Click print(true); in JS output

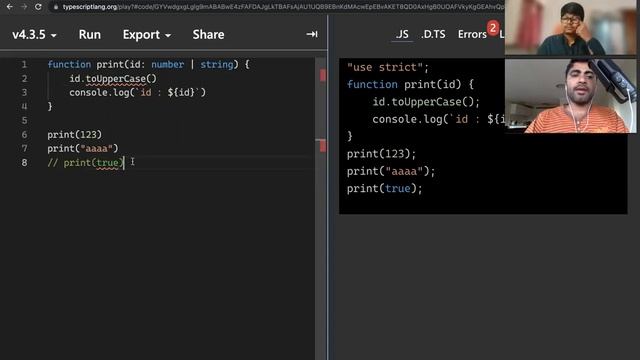point(384,189)
